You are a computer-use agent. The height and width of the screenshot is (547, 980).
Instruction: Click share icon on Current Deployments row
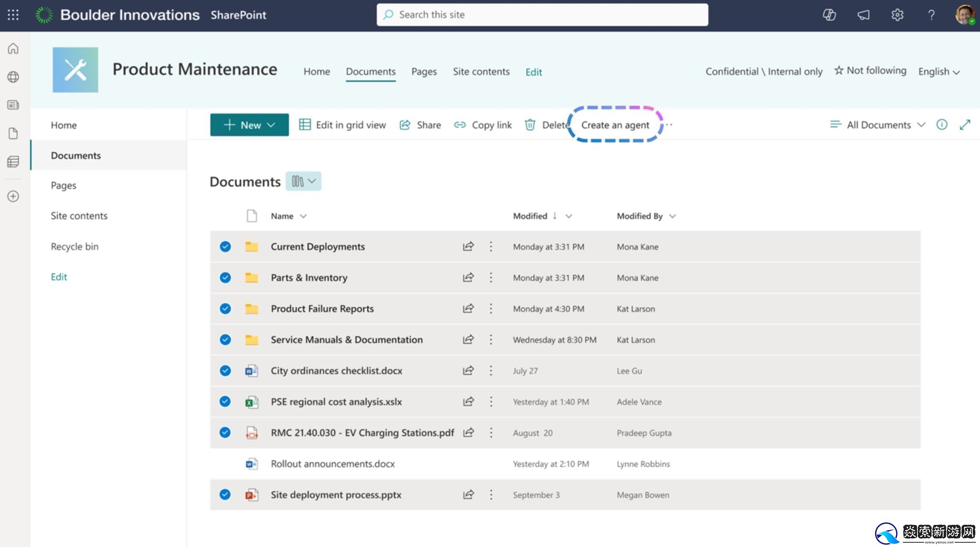pyautogui.click(x=468, y=246)
